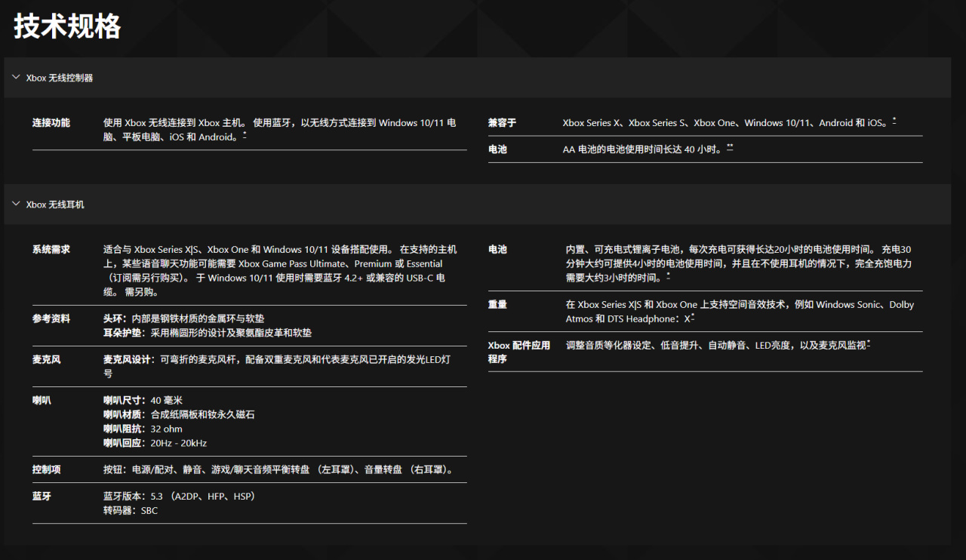Image resolution: width=966 pixels, height=560 pixels.
Task: Click the '控制项' label
Action: click(47, 470)
